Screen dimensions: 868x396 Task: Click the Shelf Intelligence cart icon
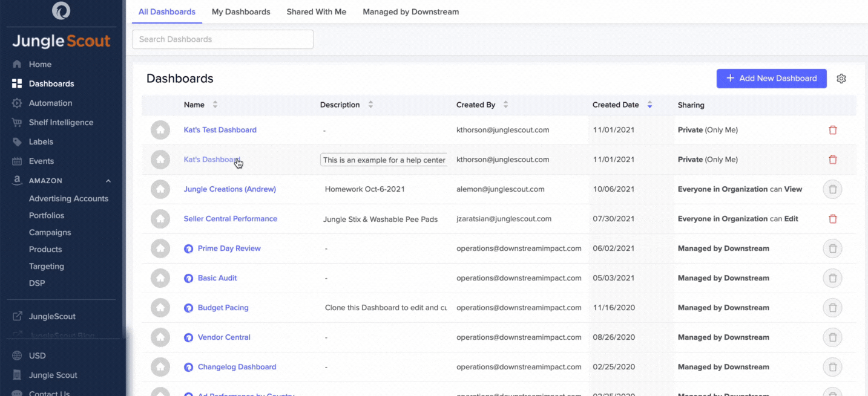17,122
